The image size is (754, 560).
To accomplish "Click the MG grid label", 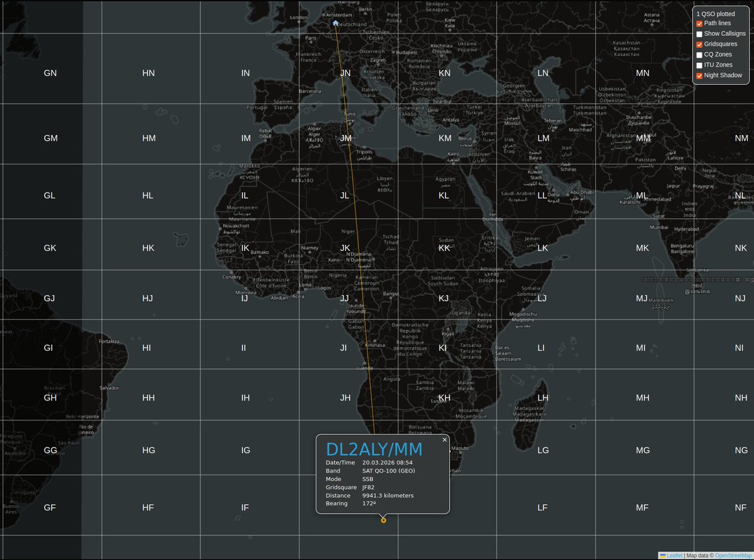I will (x=642, y=450).
